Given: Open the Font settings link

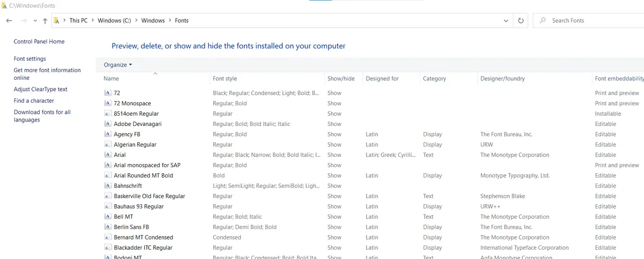Looking at the screenshot, I should click(x=30, y=59).
